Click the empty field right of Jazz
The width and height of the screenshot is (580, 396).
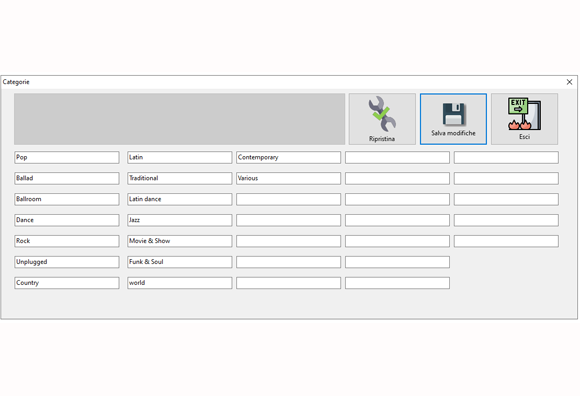289,220
